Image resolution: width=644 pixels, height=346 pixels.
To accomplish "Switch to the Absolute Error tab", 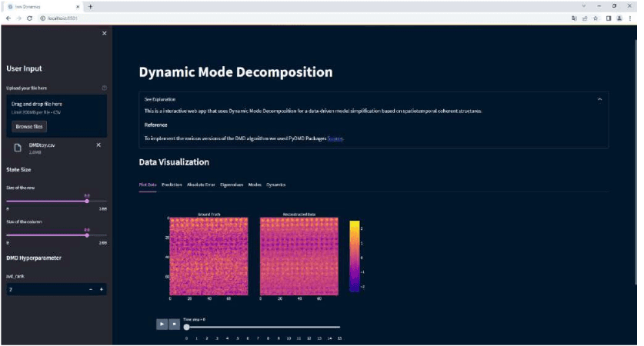I will tap(201, 185).
